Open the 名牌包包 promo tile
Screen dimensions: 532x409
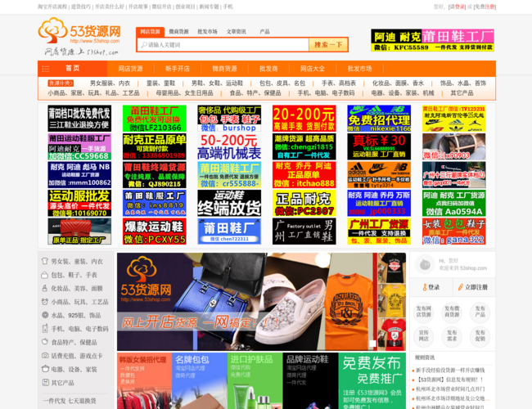pos(200,380)
